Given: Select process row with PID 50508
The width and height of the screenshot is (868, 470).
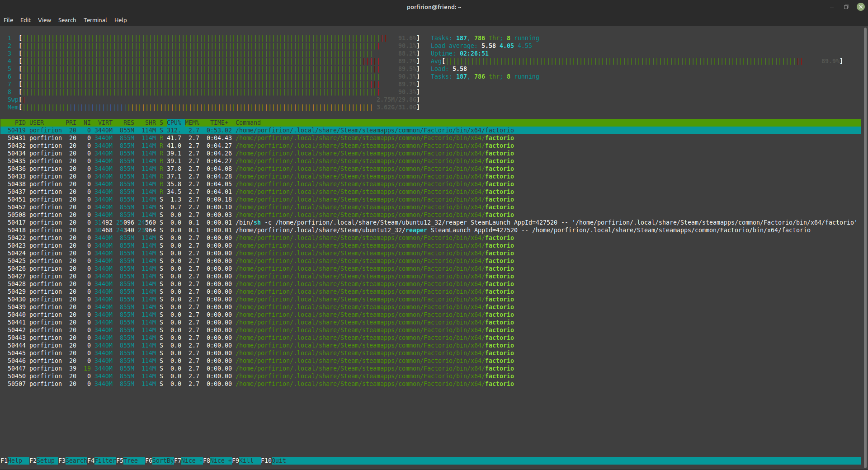Looking at the screenshot, I should click(x=430, y=215).
